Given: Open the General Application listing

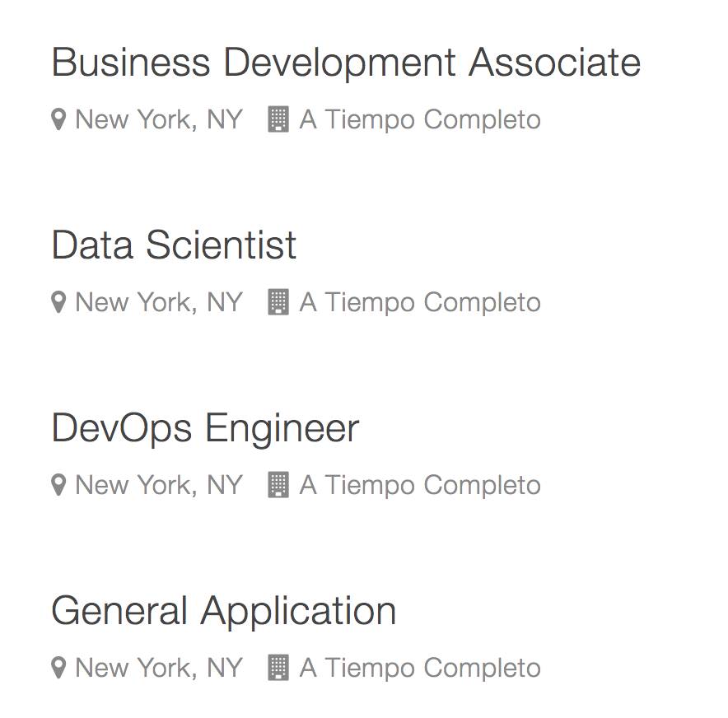Looking at the screenshot, I should click(223, 612).
